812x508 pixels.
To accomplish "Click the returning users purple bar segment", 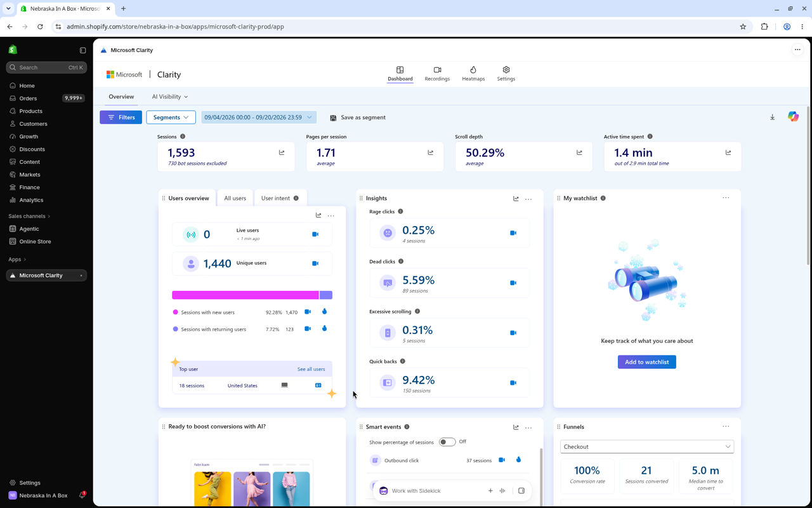I will tap(326, 295).
